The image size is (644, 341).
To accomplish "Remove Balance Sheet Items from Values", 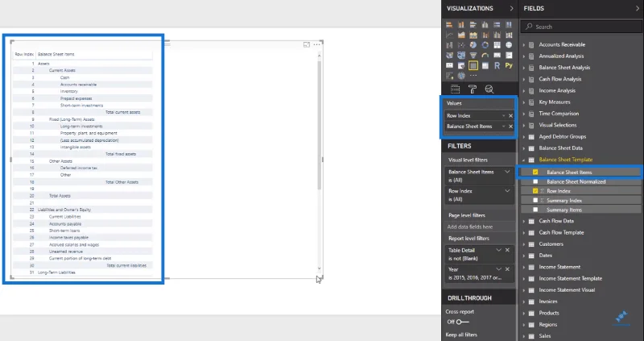I will tap(510, 127).
